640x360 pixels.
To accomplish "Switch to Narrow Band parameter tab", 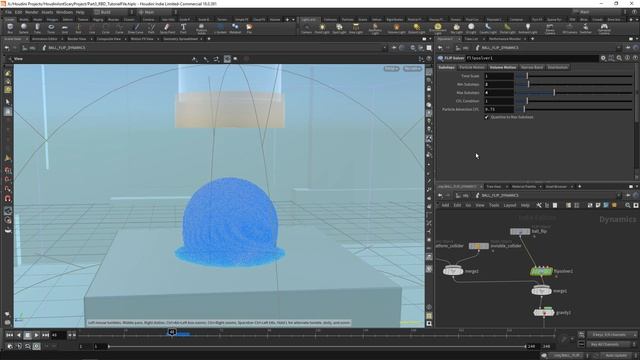I will (532, 67).
